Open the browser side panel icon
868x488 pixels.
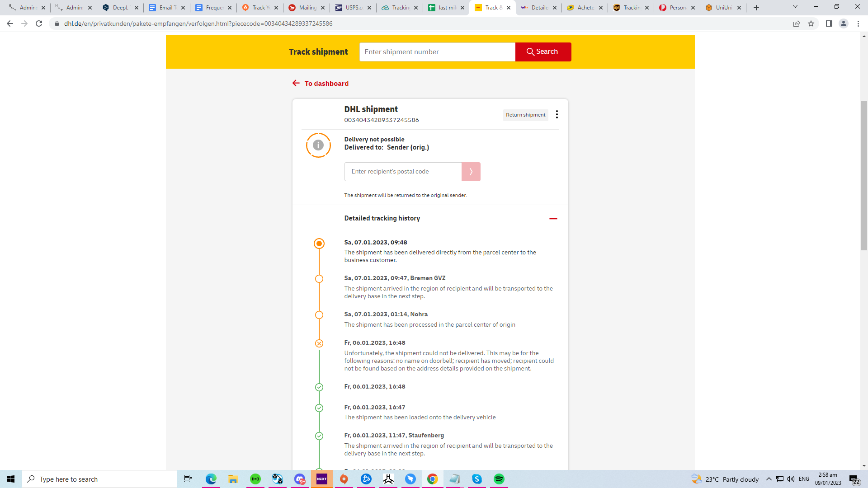pyautogui.click(x=829, y=23)
